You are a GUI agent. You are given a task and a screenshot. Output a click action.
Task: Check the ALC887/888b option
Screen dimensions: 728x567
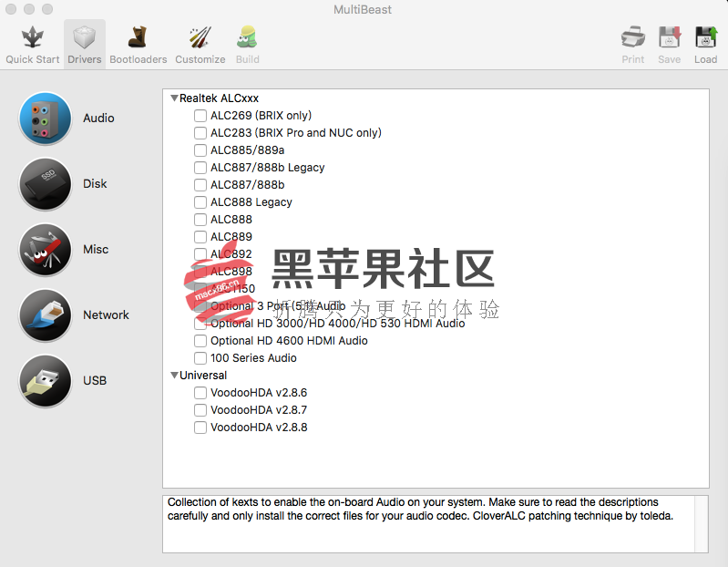click(x=200, y=185)
